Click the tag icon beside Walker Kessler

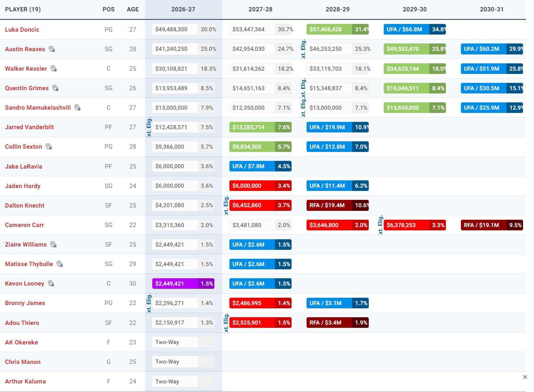pyautogui.click(x=54, y=69)
